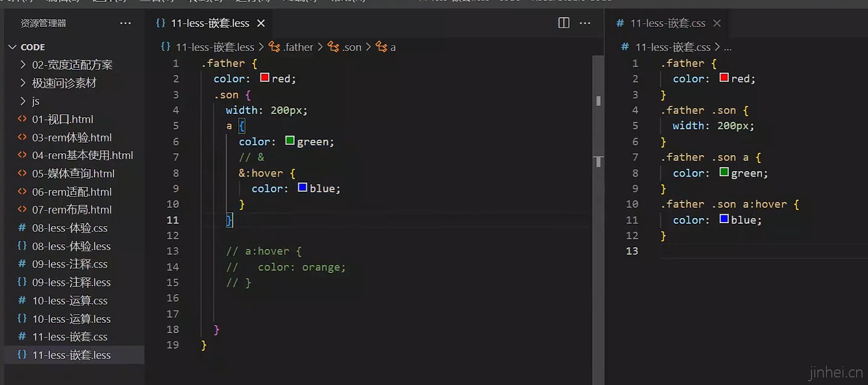Click line number 13 in css editor
The width and height of the screenshot is (868, 385).
click(632, 251)
